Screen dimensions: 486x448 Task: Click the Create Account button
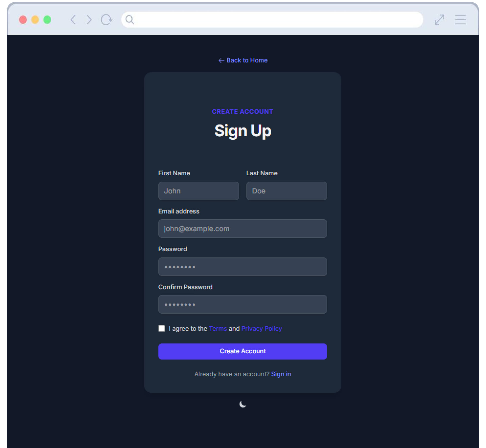tap(242, 351)
